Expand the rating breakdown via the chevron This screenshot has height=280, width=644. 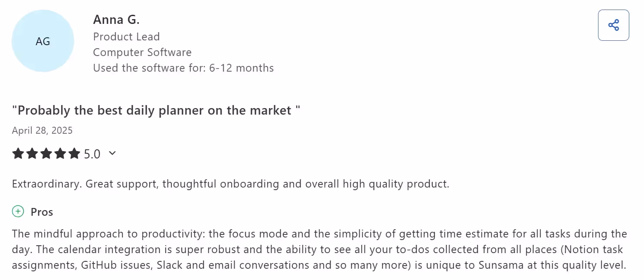click(x=112, y=153)
